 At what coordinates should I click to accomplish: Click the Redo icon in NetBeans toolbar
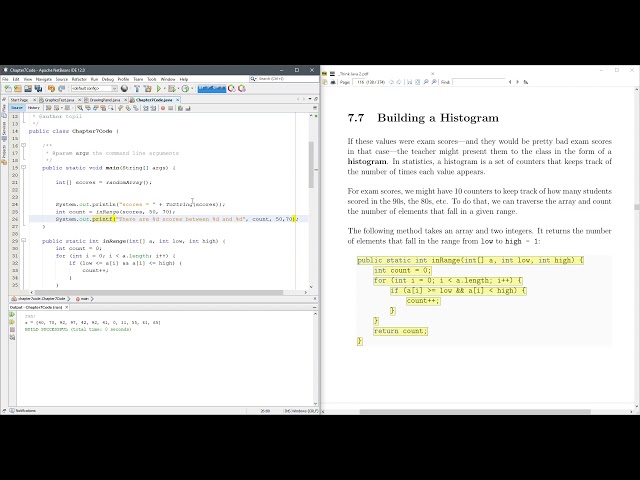[62, 89]
